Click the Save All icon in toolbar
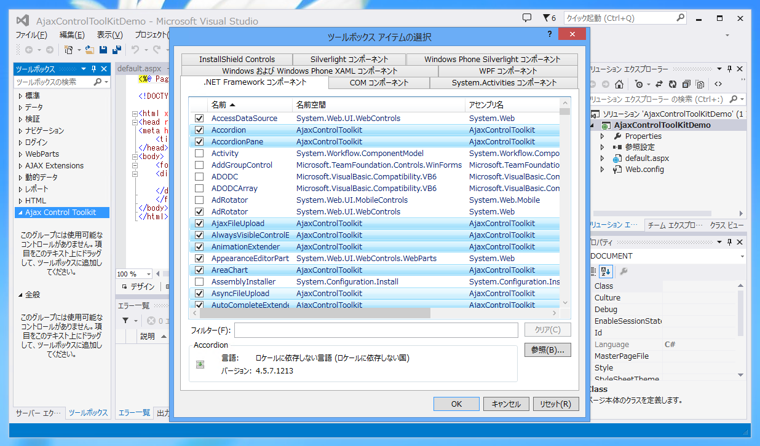Image resolution: width=760 pixels, height=446 pixels. [x=116, y=49]
